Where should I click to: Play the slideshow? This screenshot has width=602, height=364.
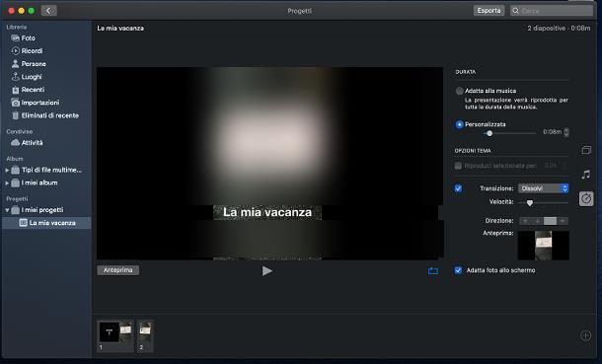click(266, 271)
